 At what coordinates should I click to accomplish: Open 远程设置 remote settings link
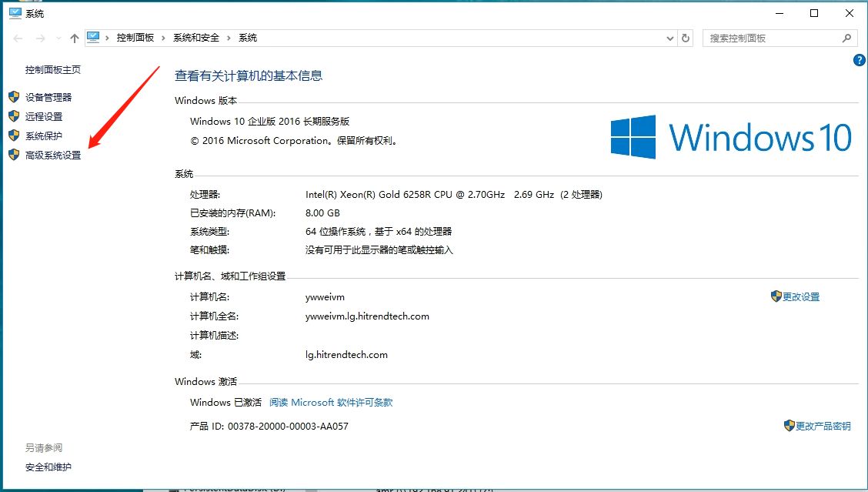(44, 117)
